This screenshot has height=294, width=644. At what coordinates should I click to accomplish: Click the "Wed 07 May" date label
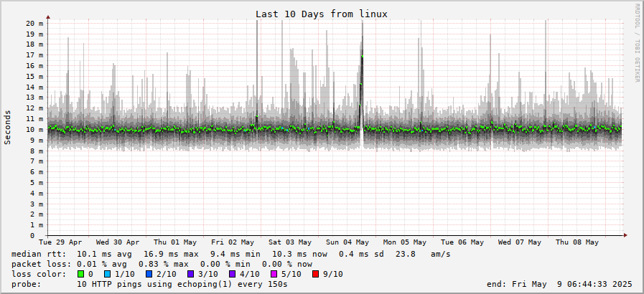point(520,242)
